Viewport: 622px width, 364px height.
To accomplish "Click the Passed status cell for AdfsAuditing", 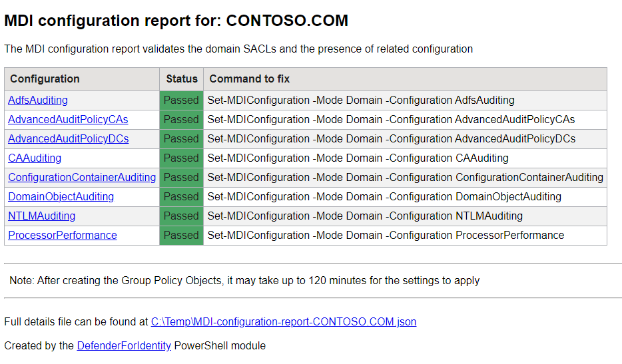I will pos(181,100).
